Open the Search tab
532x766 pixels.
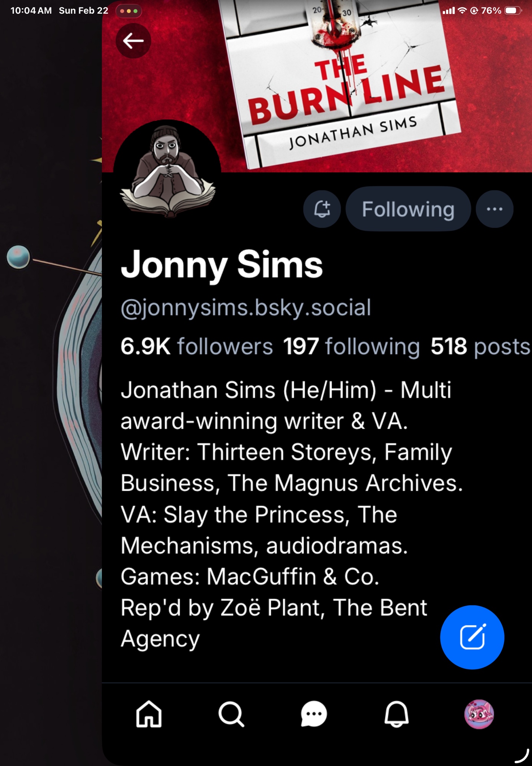(x=231, y=714)
